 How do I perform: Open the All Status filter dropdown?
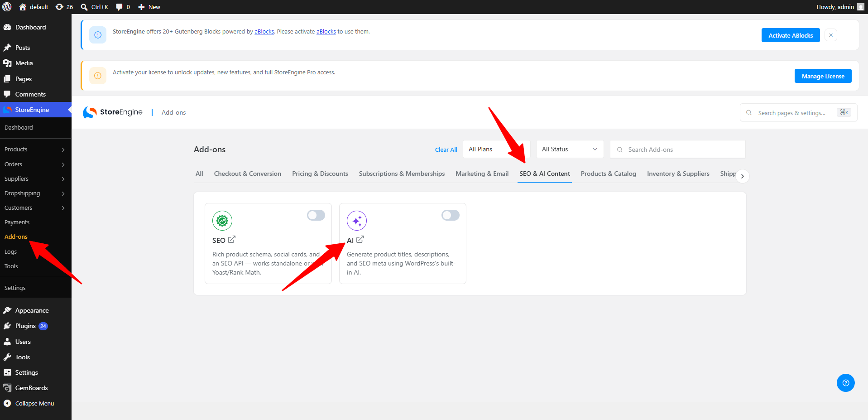570,149
